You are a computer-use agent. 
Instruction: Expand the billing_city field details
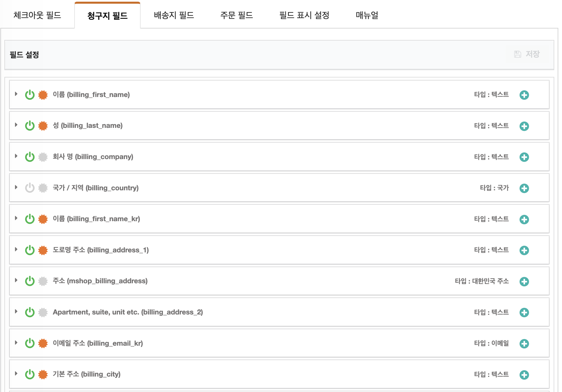16,374
